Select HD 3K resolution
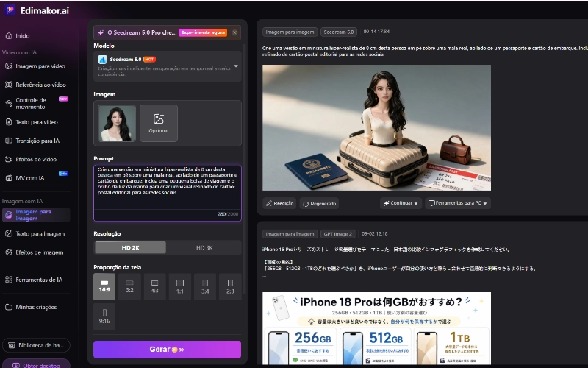588x368 pixels. 204,248
